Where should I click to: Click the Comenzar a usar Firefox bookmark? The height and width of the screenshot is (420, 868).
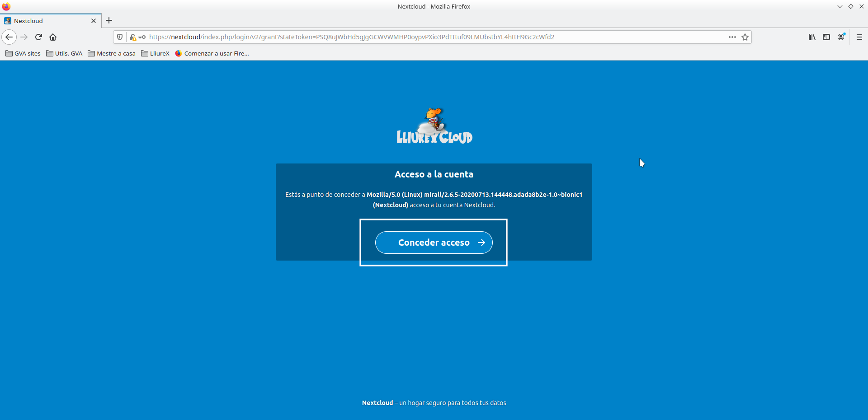click(212, 53)
